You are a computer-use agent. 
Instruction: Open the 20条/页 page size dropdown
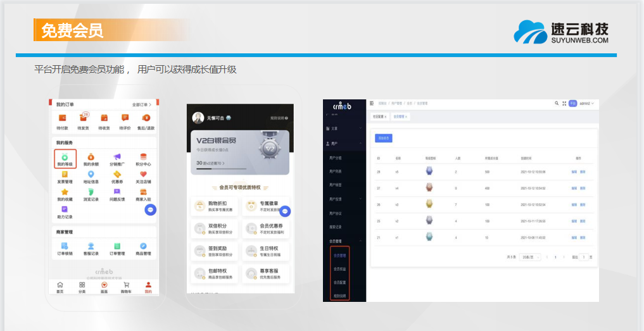pos(529,258)
